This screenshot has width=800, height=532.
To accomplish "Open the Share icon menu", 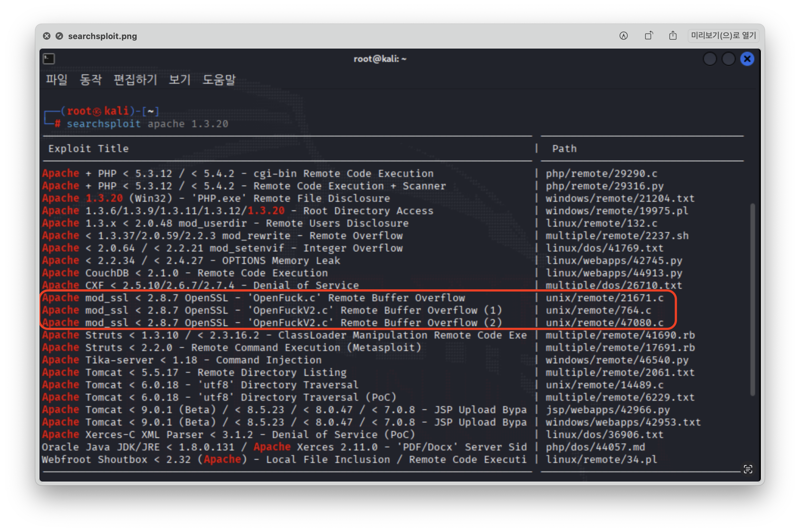I will [673, 36].
